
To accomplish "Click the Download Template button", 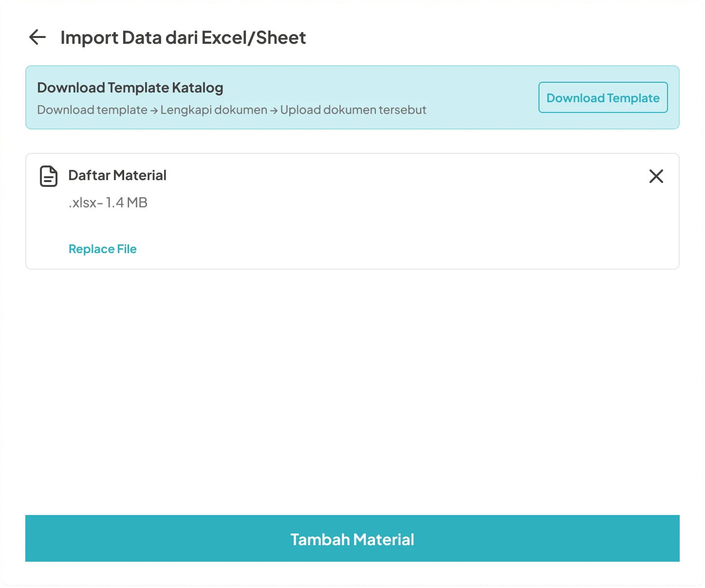I will tap(603, 97).
